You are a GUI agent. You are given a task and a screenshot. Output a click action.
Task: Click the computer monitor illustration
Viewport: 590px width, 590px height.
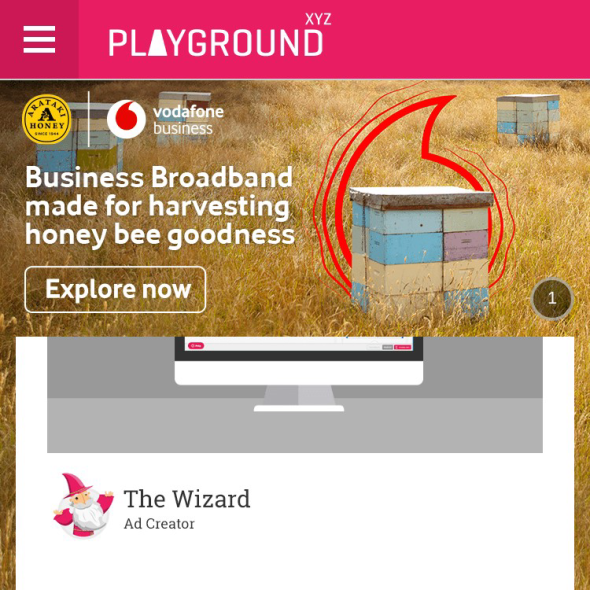click(299, 374)
